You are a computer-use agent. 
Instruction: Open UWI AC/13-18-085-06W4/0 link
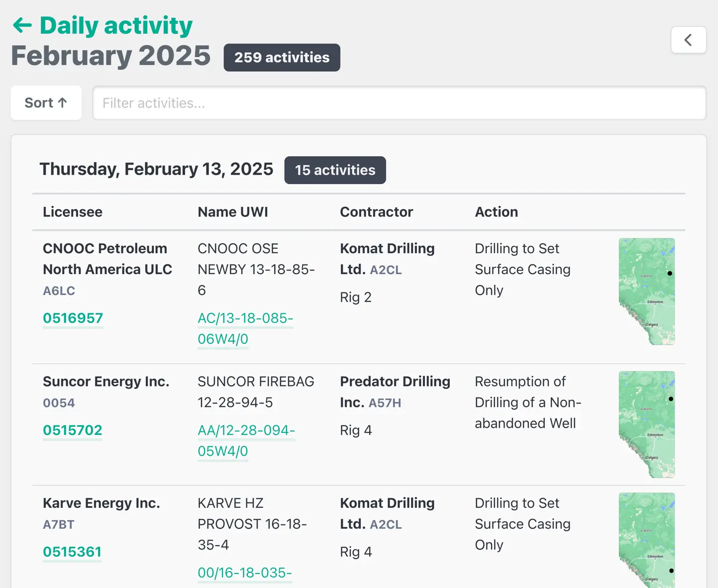point(245,328)
